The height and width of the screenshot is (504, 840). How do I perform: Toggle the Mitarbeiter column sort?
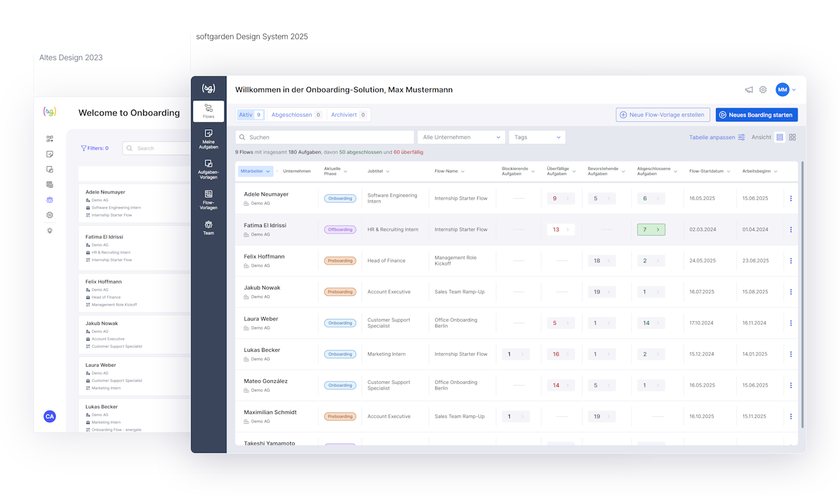(x=255, y=171)
